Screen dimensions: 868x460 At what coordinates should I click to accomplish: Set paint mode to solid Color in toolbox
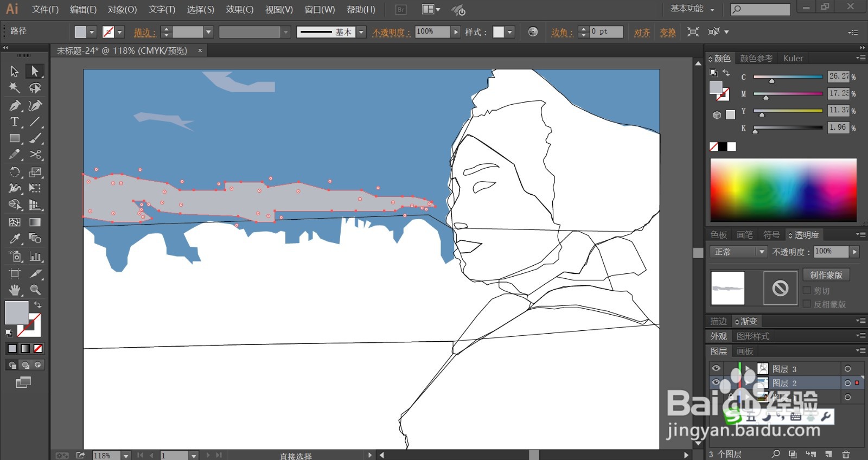click(12, 348)
